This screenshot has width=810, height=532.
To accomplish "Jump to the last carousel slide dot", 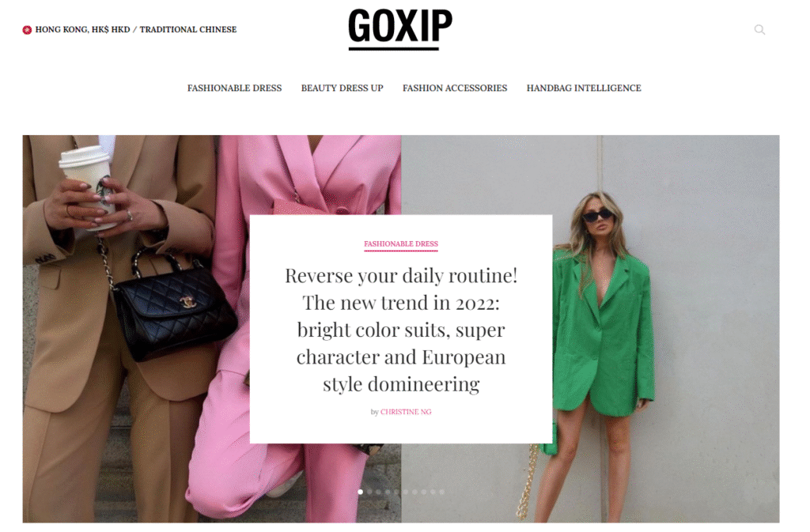I will pos(442,492).
